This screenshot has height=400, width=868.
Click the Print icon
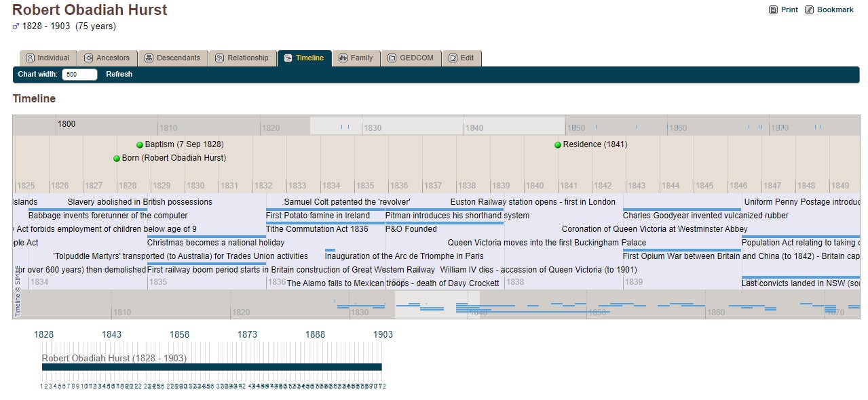[x=773, y=10]
